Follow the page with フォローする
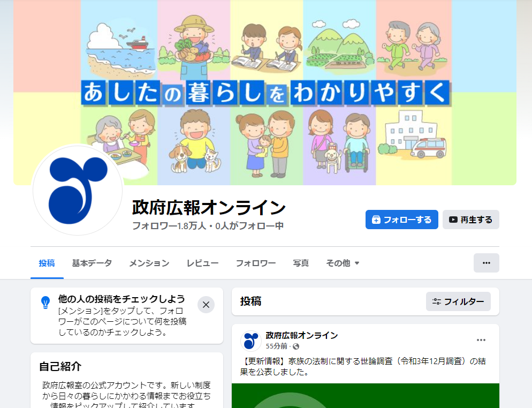532x408 pixels. pos(402,220)
